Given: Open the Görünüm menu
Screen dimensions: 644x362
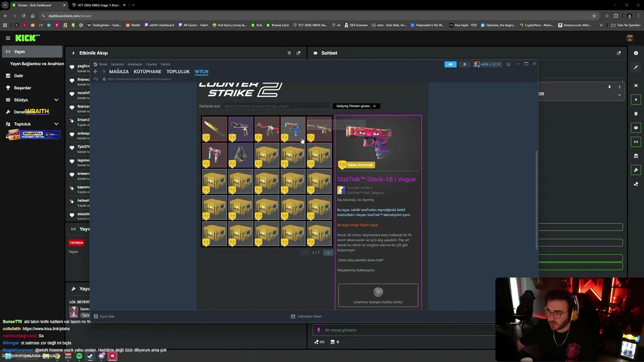Looking at the screenshot, I should [117, 64].
